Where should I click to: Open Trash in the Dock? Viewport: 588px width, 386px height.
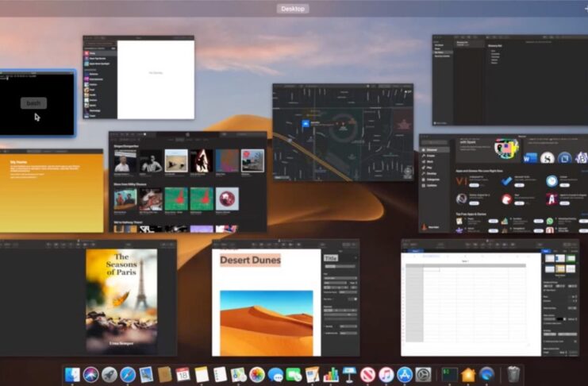coord(513,374)
